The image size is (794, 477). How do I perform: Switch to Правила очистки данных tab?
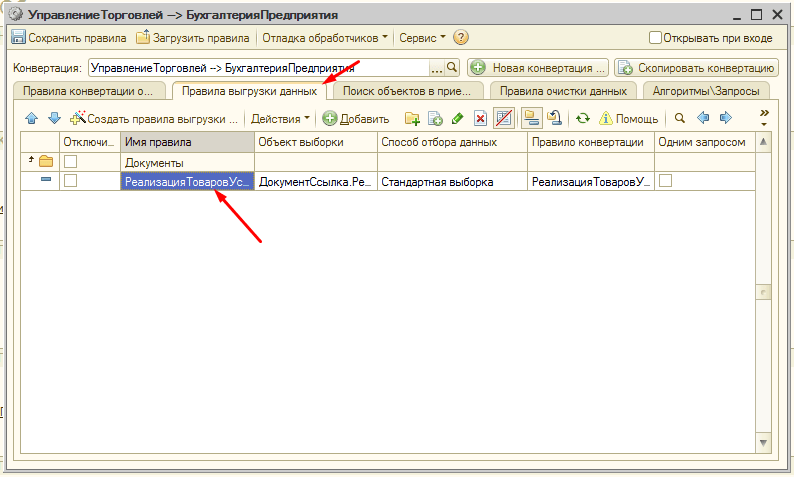click(x=563, y=91)
